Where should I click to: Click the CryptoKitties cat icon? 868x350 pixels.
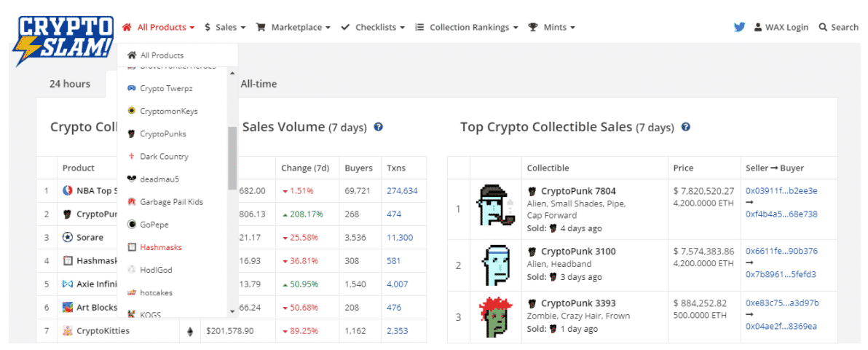tap(68, 331)
